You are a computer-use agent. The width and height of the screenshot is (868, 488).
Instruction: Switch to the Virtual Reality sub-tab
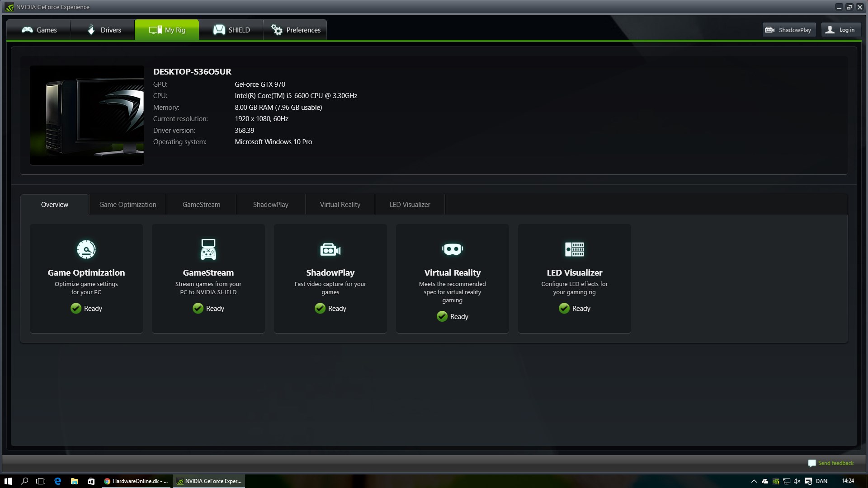[340, 205]
